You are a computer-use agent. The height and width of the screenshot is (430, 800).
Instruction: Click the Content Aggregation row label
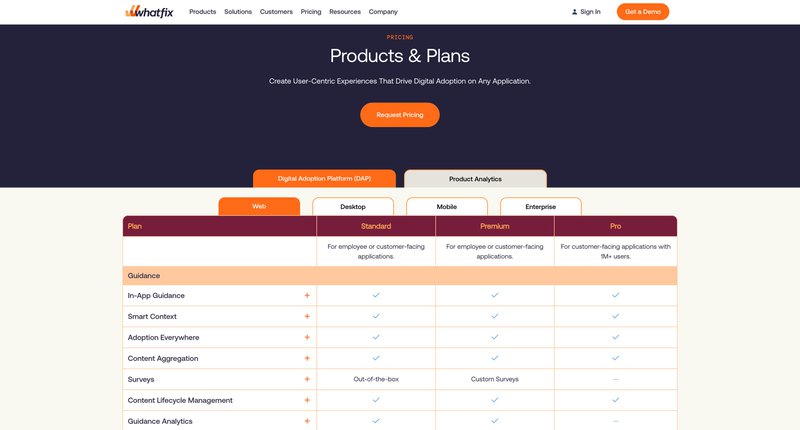(163, 358)
